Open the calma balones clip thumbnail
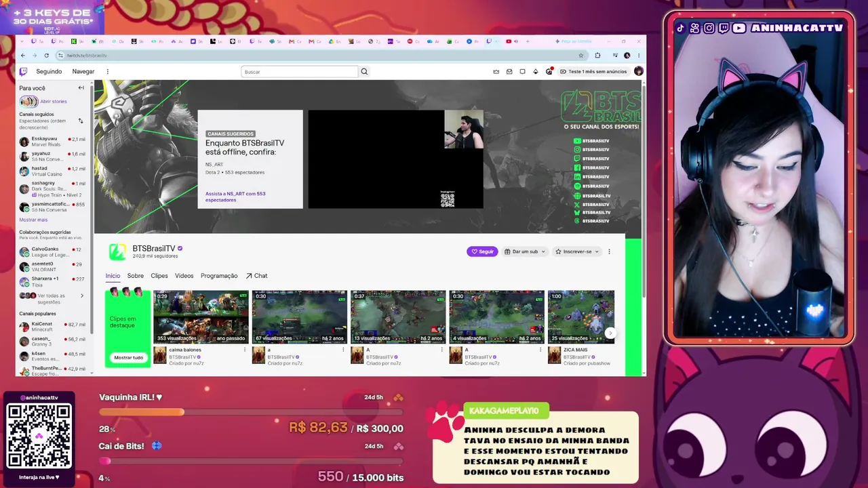 click(x=201, y=317)
